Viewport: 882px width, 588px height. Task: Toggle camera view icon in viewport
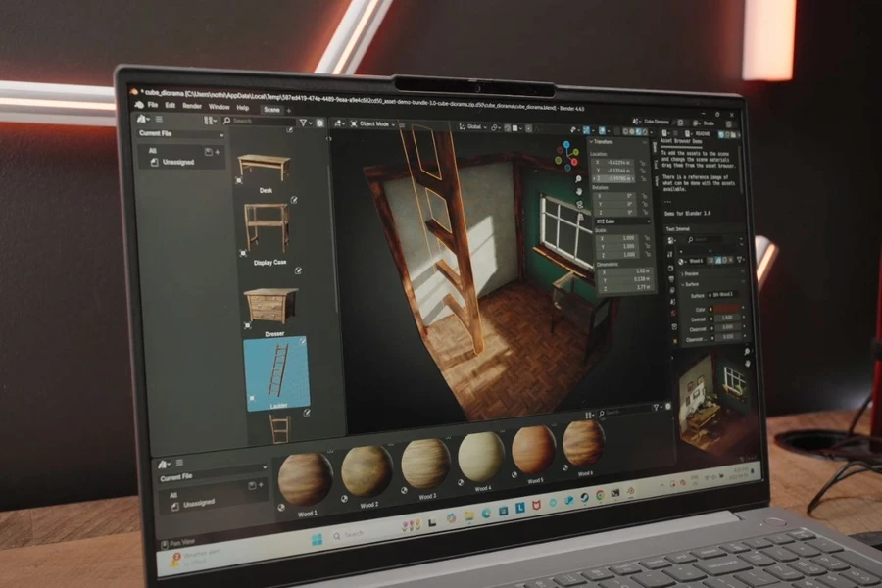580,204
